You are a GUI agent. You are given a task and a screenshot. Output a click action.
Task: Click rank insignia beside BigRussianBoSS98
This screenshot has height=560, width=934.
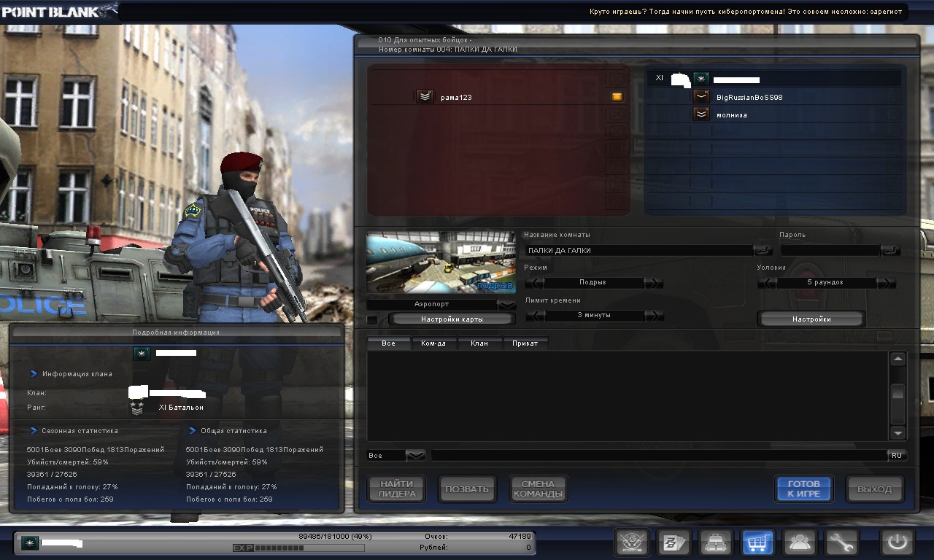pyautogui.click(x=701, y=96)
